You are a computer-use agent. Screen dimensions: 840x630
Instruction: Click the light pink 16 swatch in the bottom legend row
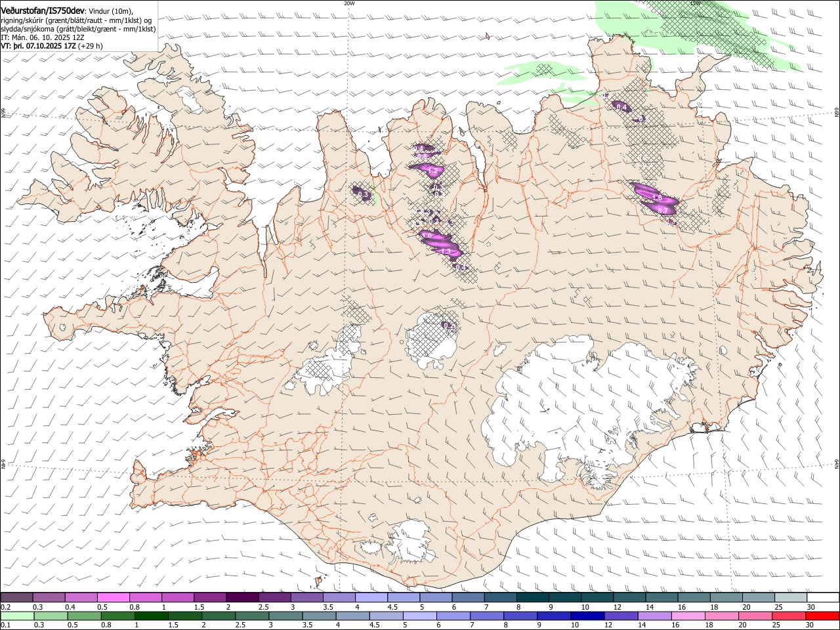pyautogui.click(x=688, y=617)
